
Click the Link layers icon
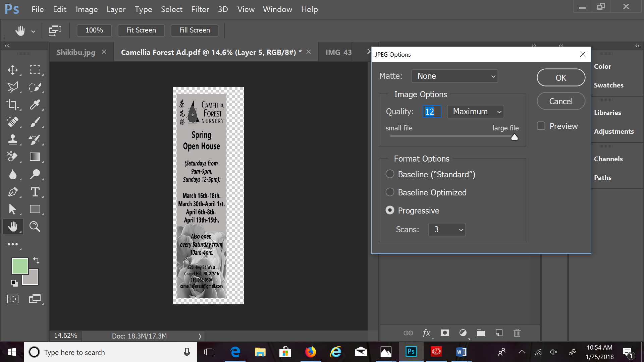[408, 333]
